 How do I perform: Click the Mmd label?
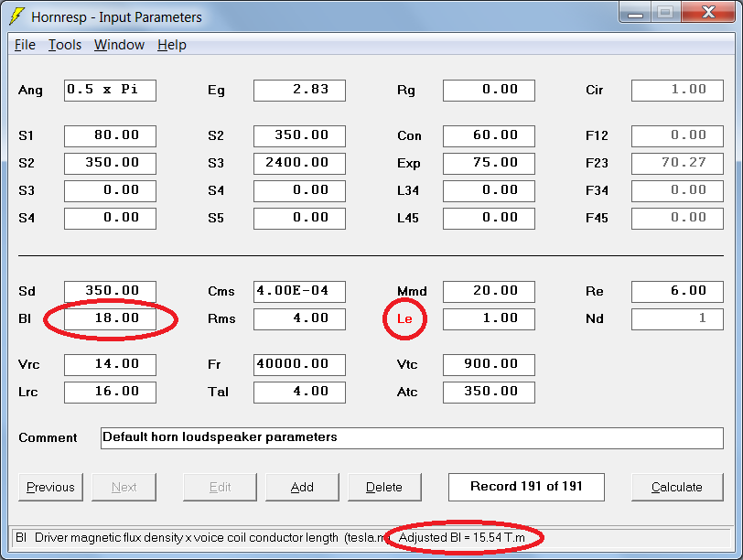click(x=412, y=291)
